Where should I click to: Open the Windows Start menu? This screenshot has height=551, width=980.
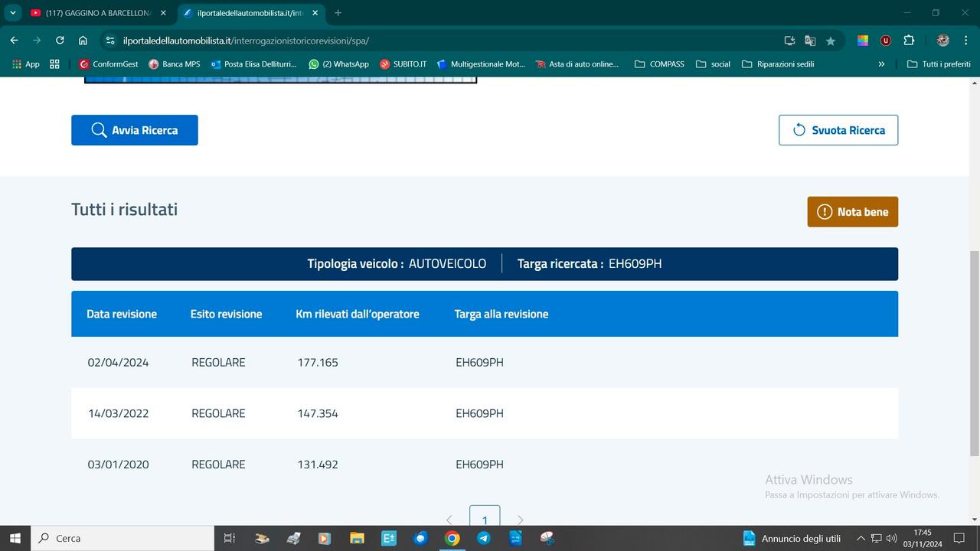tap(15, 538)
